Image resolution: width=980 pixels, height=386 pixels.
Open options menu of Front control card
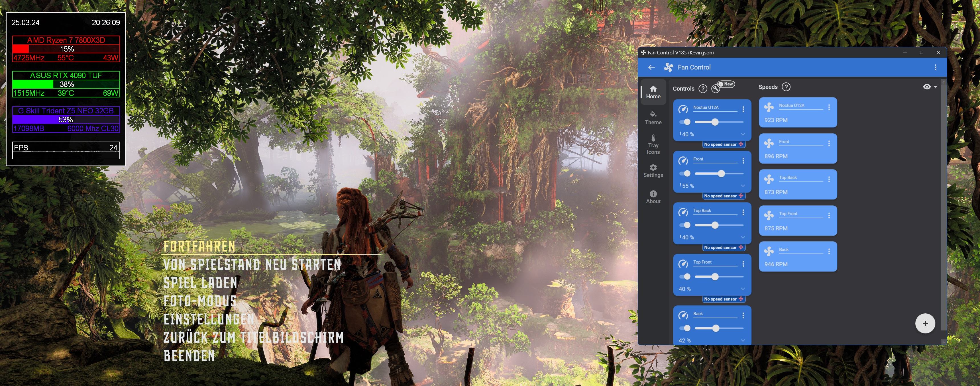click(x=743, y=161)
